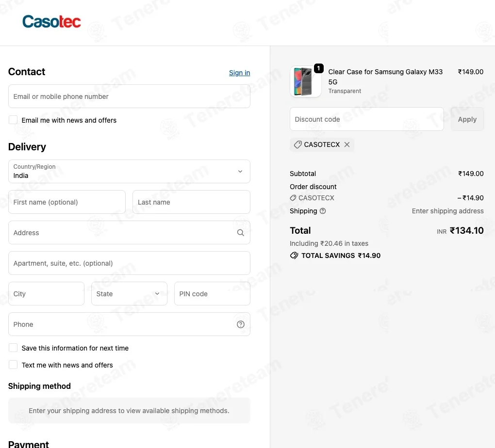Click the order discount CASOTECX tag icon
Image resolution: width=495 pixels, height=448 pixels.
click(x=293, y=198)
